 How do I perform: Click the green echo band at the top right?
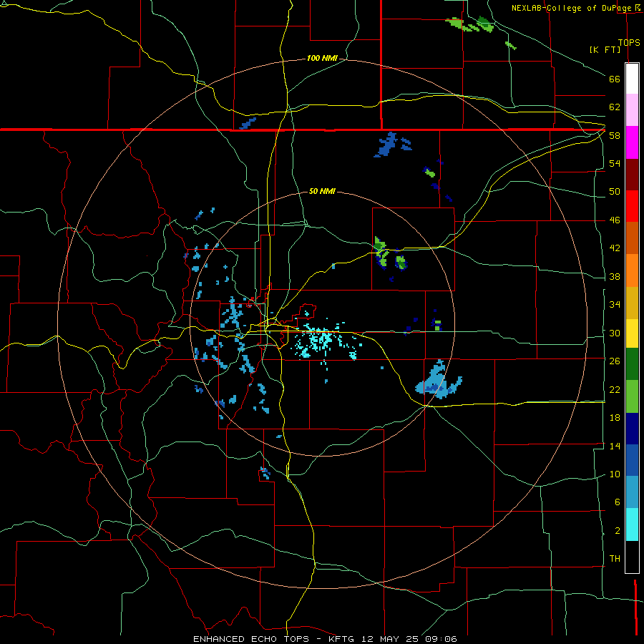pos(470,24)
